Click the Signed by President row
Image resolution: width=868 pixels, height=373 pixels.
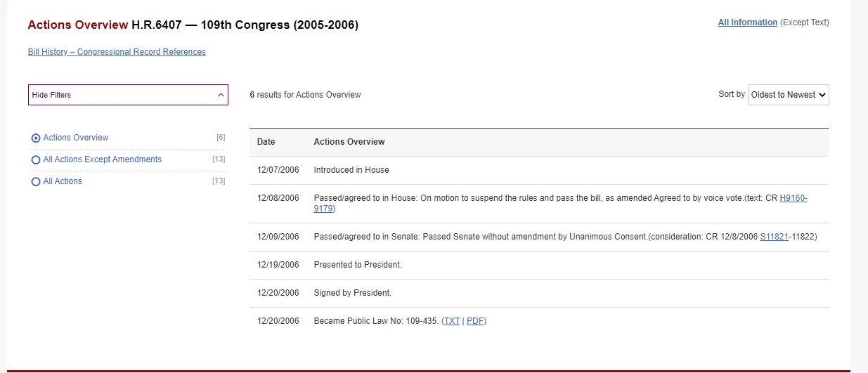[352, 293]
